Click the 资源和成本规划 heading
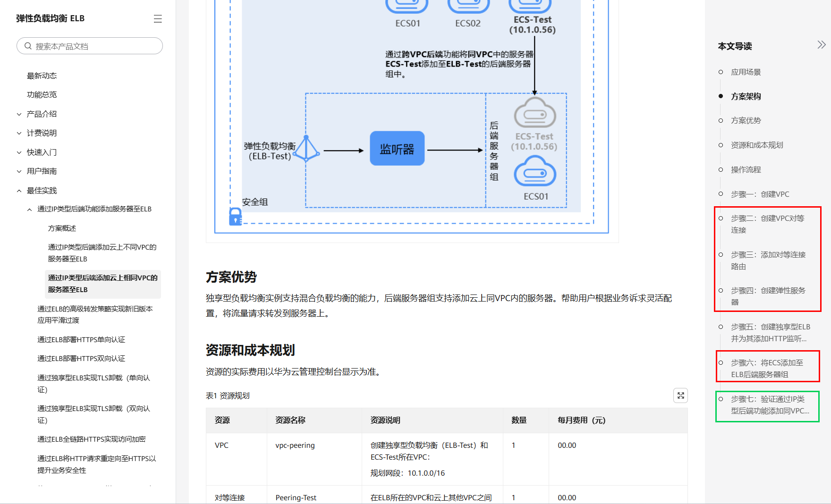The width and height of the screenshot is (831, 504). pyautogui.click(x=250, y=350)
